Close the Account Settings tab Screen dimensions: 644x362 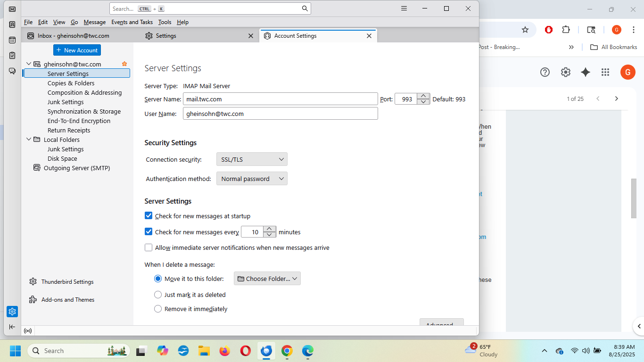tap(369, 36)
